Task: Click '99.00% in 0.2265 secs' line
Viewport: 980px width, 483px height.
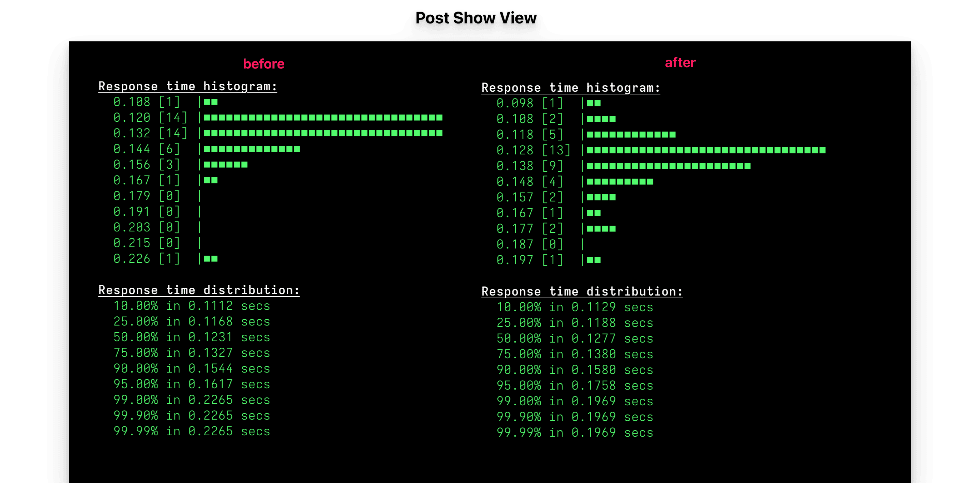Action: 192,400
